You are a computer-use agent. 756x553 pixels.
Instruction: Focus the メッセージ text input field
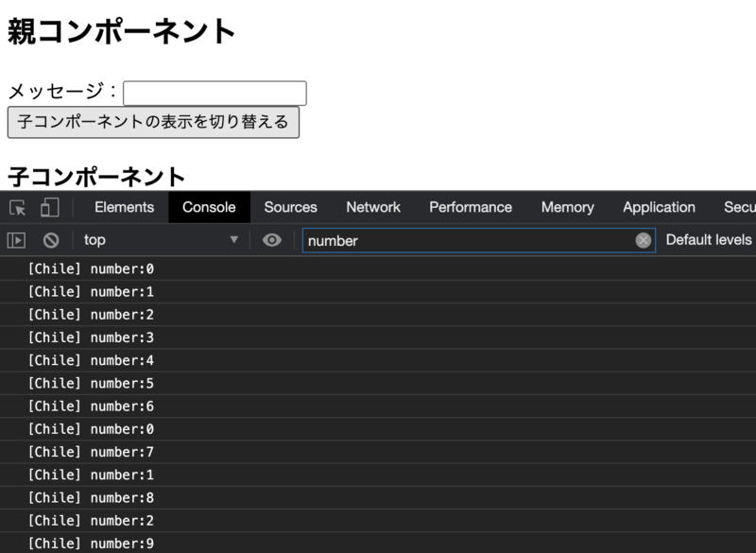215,93
